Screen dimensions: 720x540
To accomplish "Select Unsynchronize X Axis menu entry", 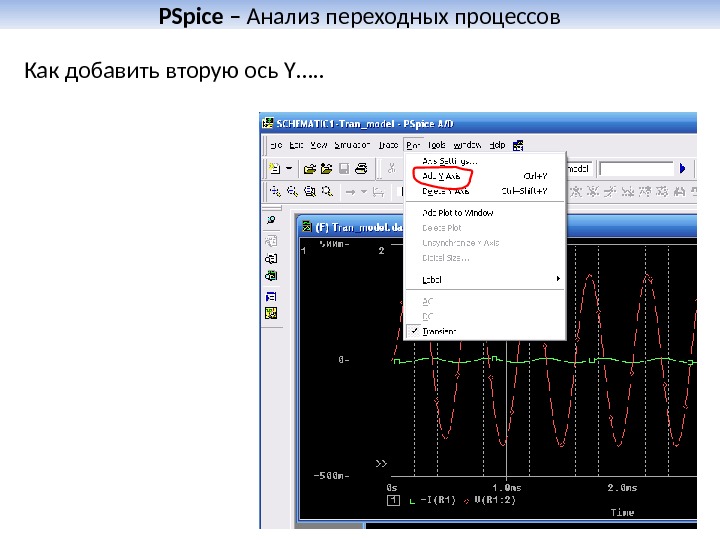I will (x=484, y=242).
